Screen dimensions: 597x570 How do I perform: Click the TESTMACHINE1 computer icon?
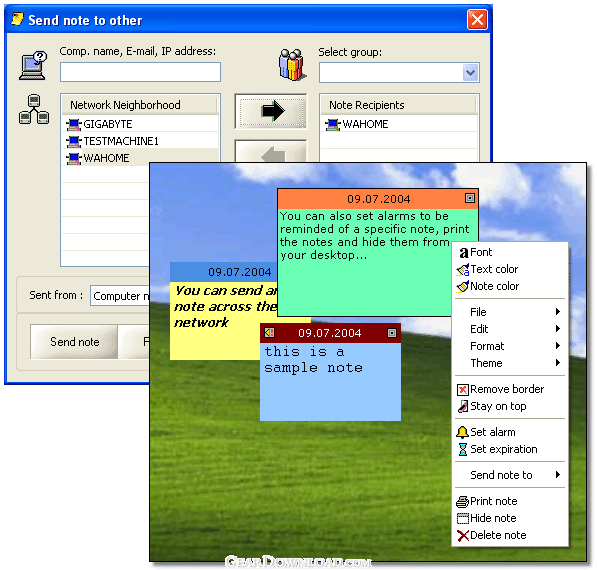[x=74, y=141]
